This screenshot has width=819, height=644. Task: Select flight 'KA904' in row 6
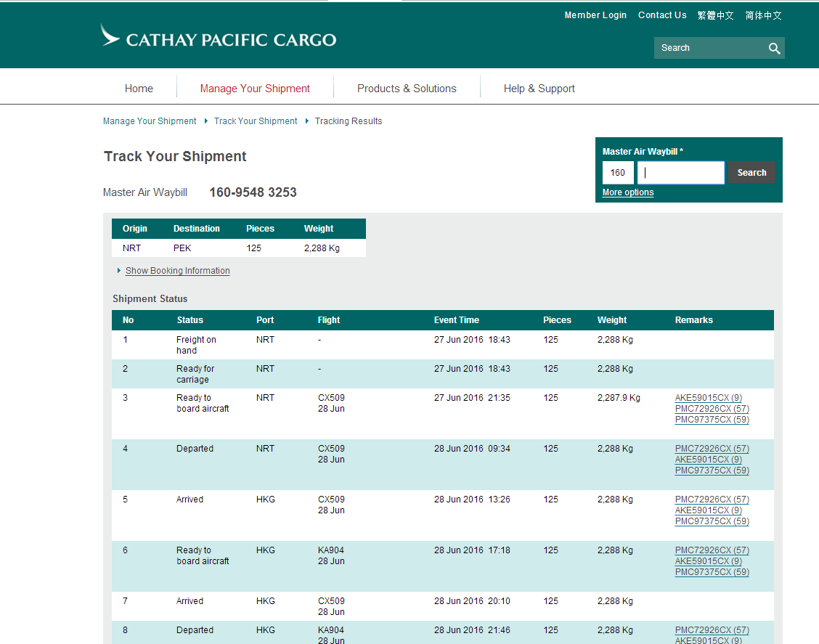coord(331,550)
